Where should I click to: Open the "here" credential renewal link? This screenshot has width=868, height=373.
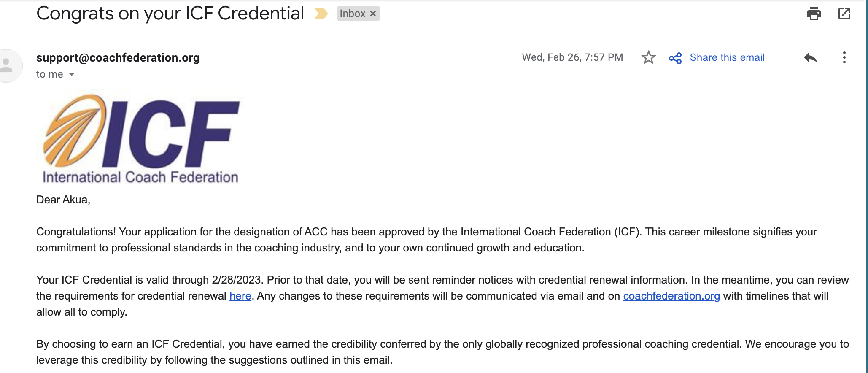tap(240, 296)
